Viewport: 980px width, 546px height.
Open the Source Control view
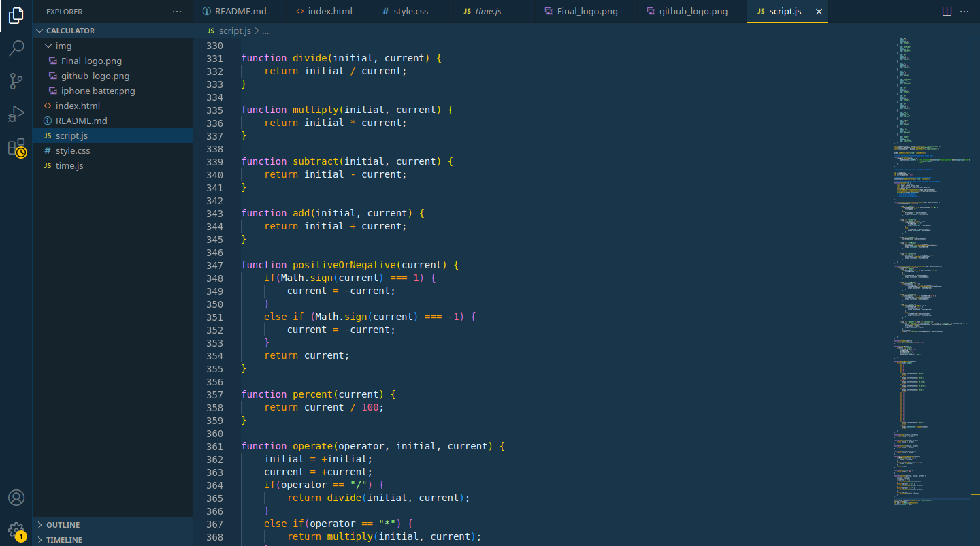click(x=16, y=81)
